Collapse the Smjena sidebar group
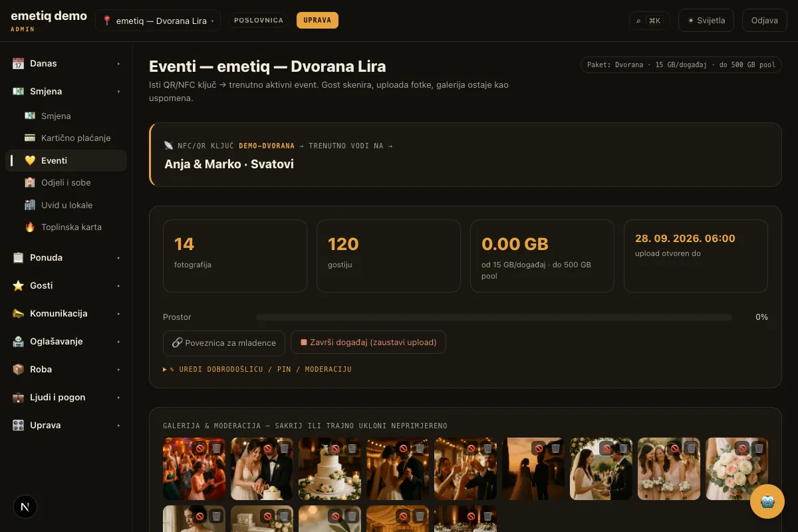This screenshot has height=532, width=798. pyautogui.click(x=66, y=91)
